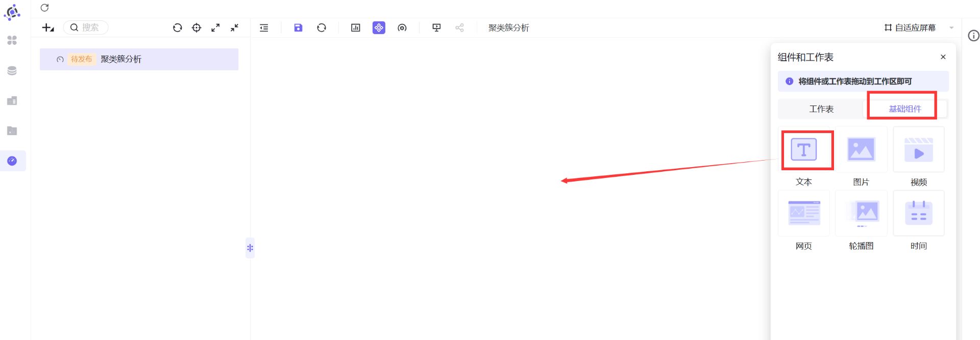Click the presentation preview icon
Viewport: 980px width, 340px height.
coord(436,28)
